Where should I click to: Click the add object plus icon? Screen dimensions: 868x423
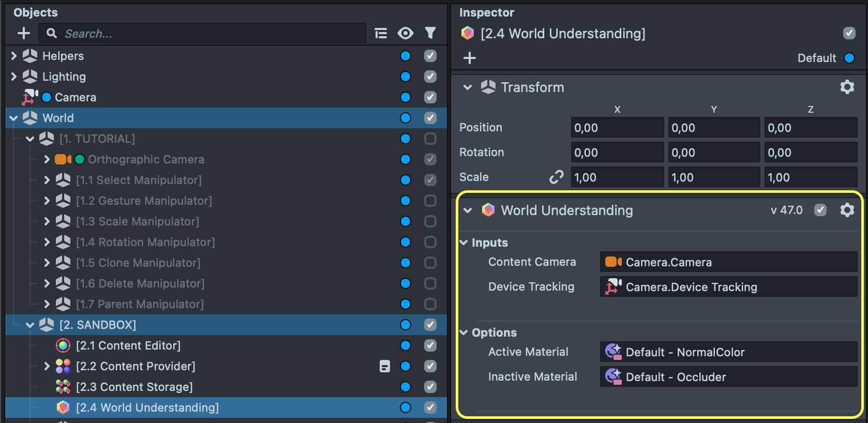tap(24, 34)
